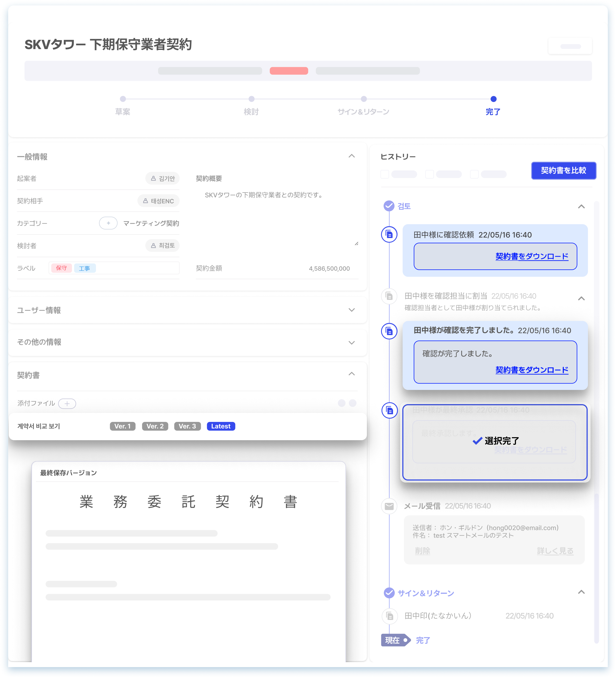Check the first history filter checkbox

coord(384,174)
